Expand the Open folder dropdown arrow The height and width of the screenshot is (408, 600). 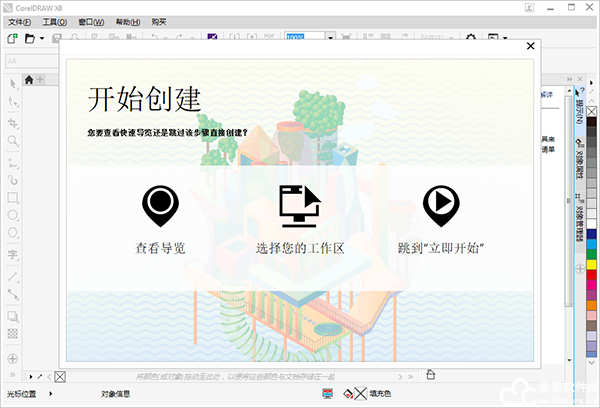click(x=42, y=38)
